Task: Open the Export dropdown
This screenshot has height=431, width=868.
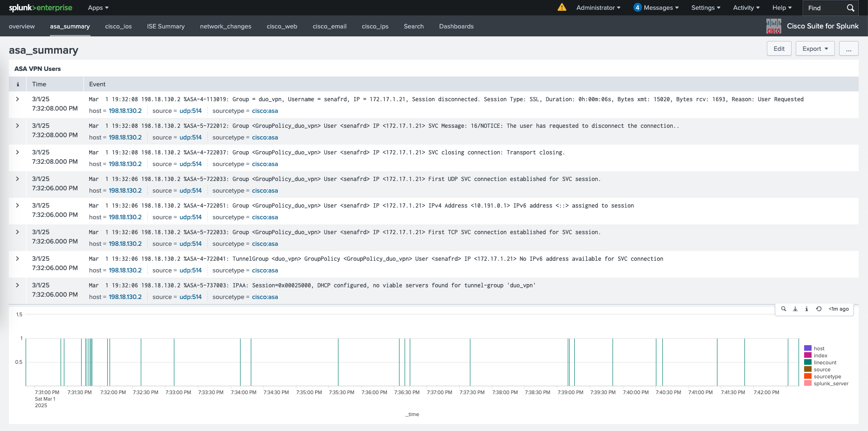Action: 815,49
